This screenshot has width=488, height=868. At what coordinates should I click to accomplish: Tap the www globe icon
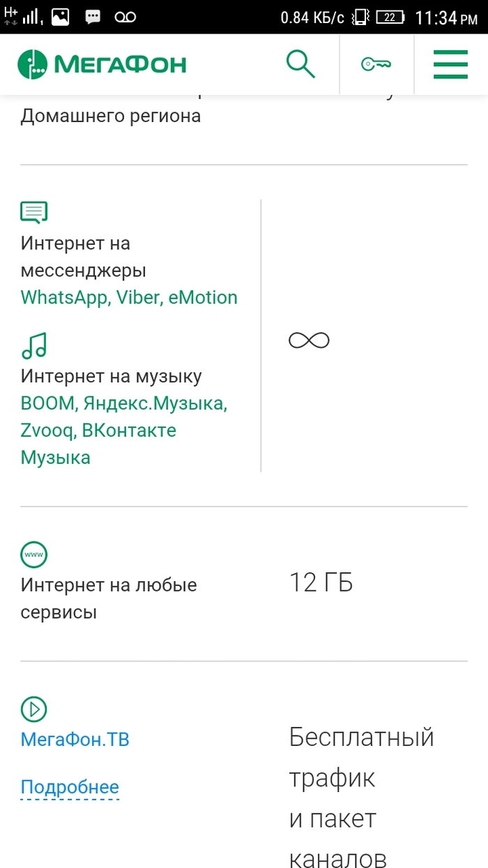[34, 554]
